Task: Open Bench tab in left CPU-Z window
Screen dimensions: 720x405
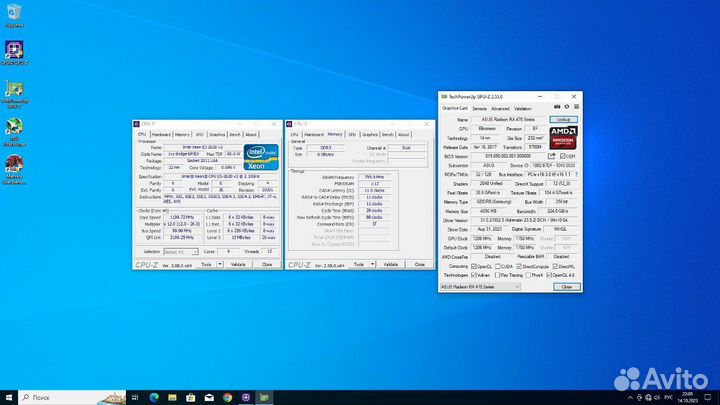Action: click(x=235, y=135)
